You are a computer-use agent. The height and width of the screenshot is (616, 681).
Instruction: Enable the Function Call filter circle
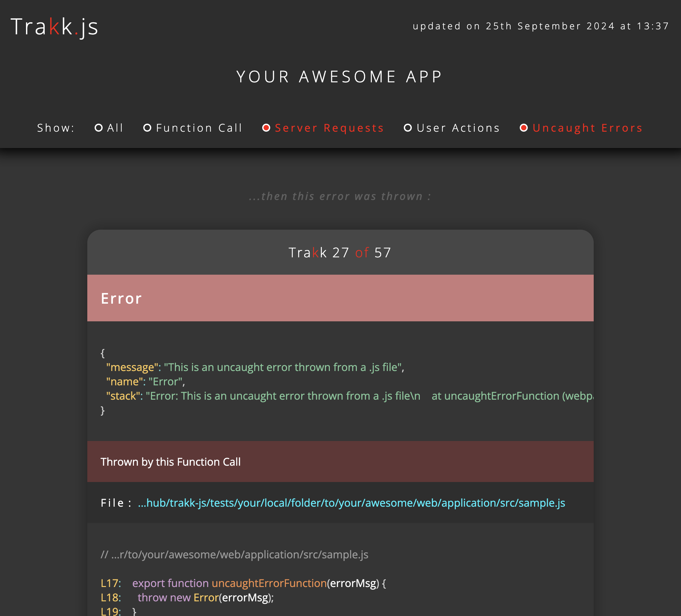147,128
